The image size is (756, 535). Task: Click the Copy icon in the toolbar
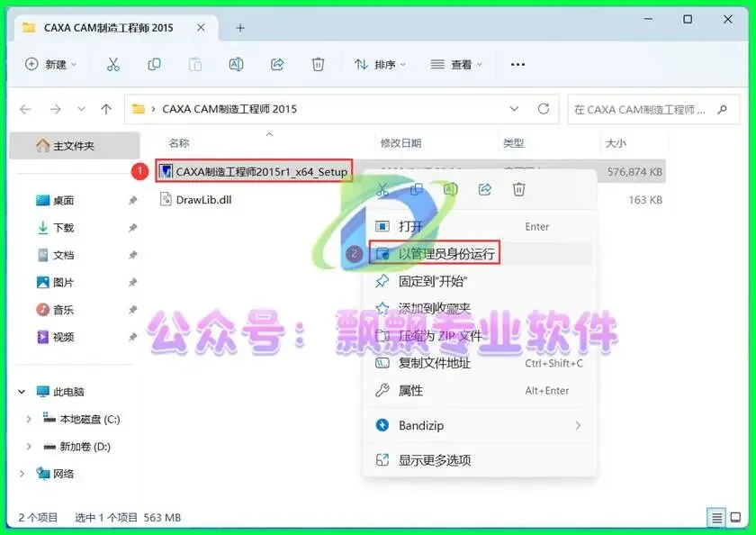click(154, 64)
